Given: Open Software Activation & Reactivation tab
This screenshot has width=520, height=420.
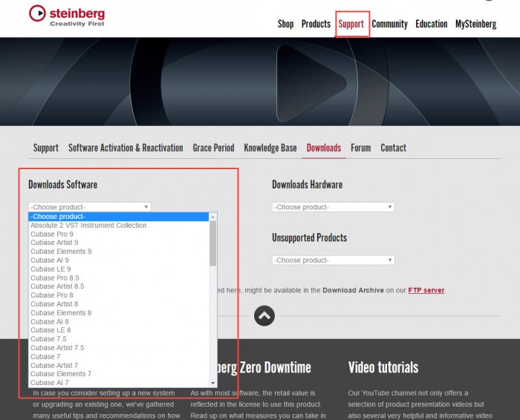Looking at the screenshot, I should click(x=126, y=148).
